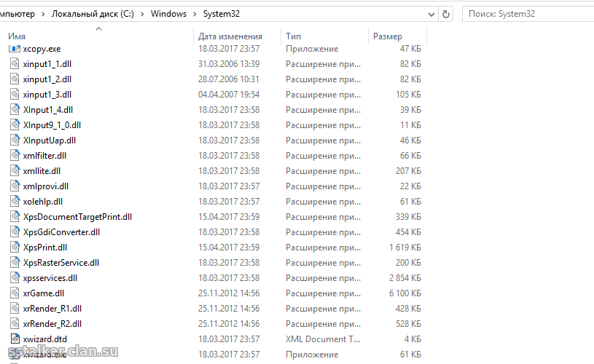Select file name xwizard.dtd

click(x=44, y=339)
